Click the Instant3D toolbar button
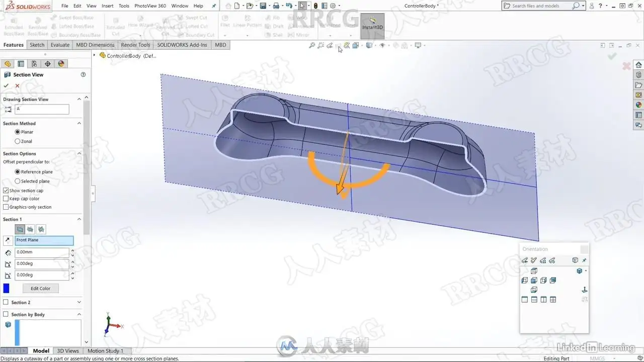644x362 pixels. click(x=372, y=25)
